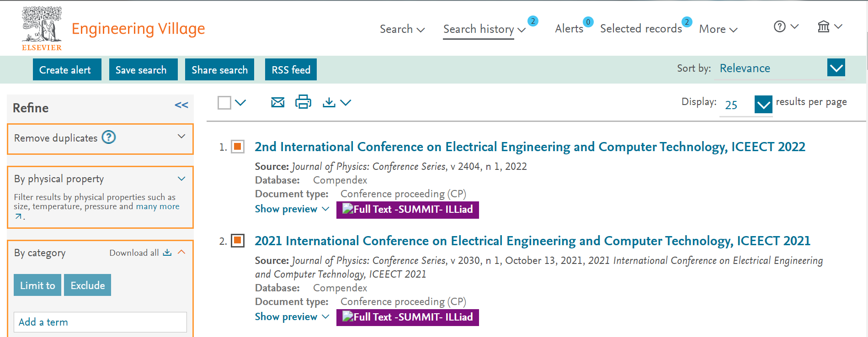
Task: Open the 'many more' physical properties link
Action: coord(157,206)
